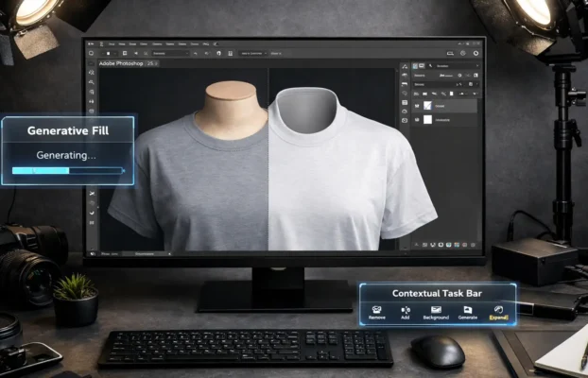Click the highlighted Expand button

point(498,313)
